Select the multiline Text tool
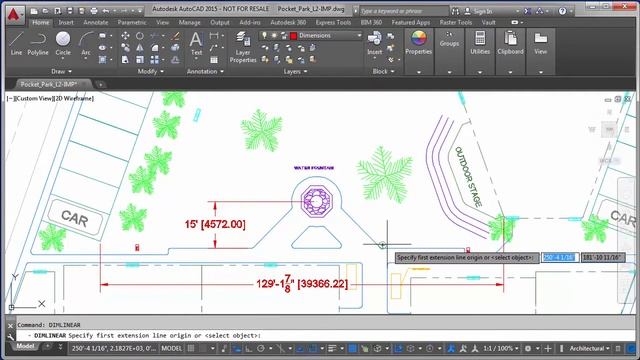The width and height of the screenshot is (640, 360). coord(196,44)
